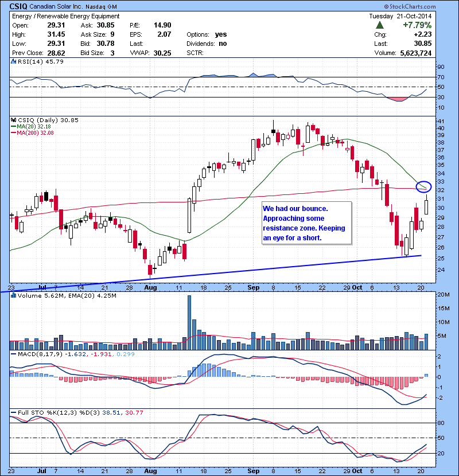Click the 20M label on the volume axis
Screen dimensions: 459x476
pyautogui.click(x=443, y=294)
